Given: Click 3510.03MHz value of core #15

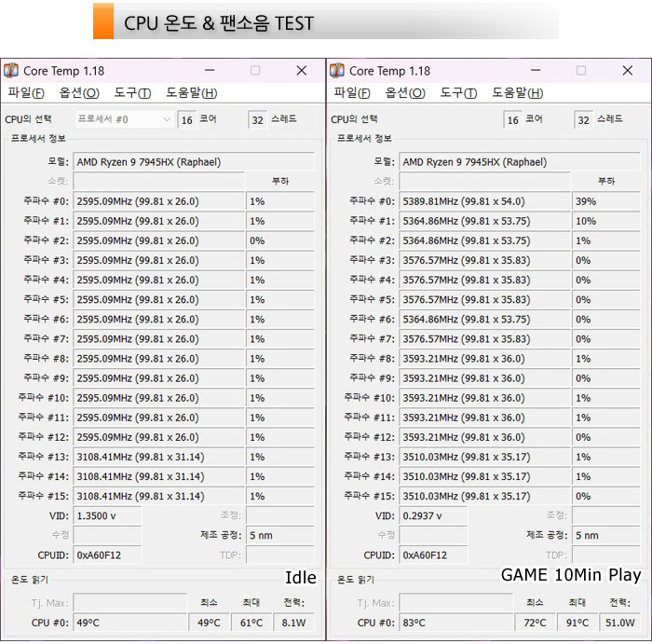Looking at the screenshot, I should pos(484,497).
